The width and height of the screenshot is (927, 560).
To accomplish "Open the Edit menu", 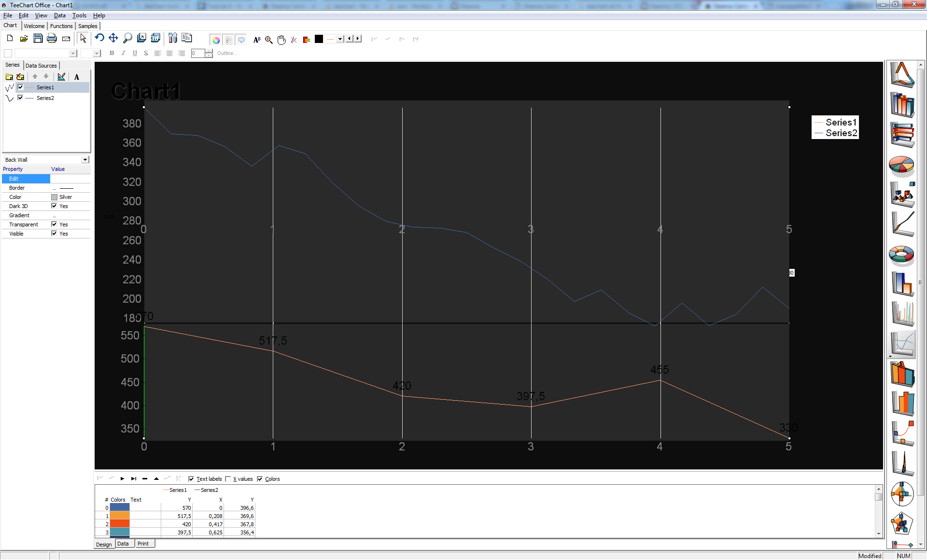I will coord(23,15).
